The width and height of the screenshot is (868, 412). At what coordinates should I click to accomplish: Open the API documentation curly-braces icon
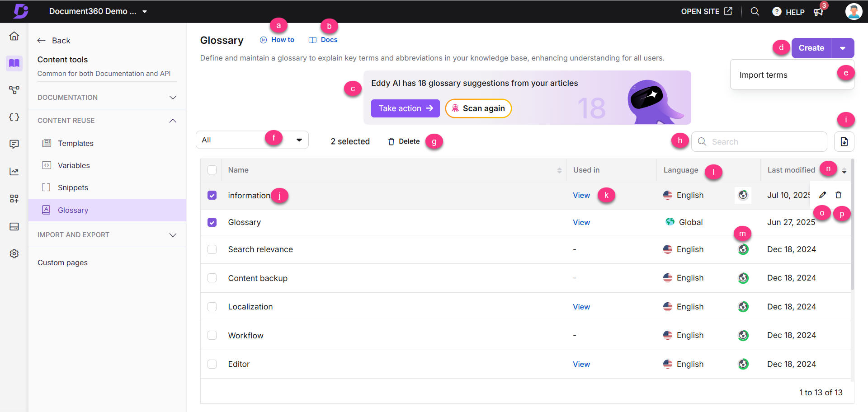click(x=14, y=117)
